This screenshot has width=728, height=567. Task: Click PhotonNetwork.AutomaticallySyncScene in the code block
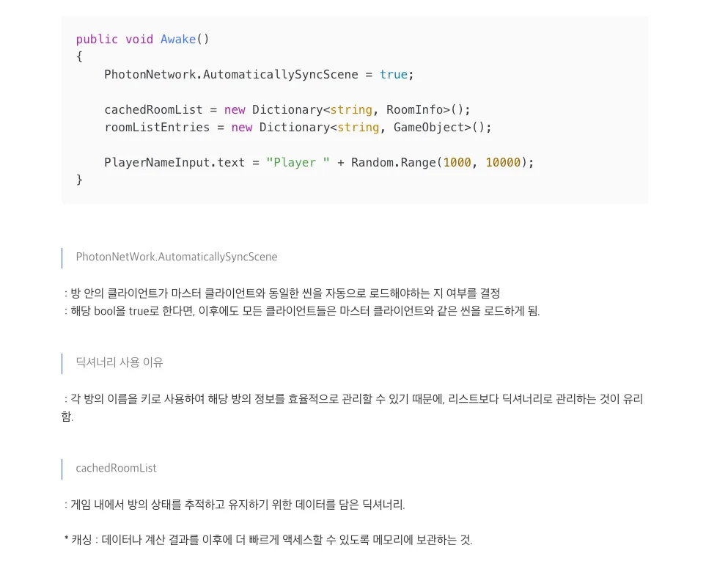(x=231, y=75)
